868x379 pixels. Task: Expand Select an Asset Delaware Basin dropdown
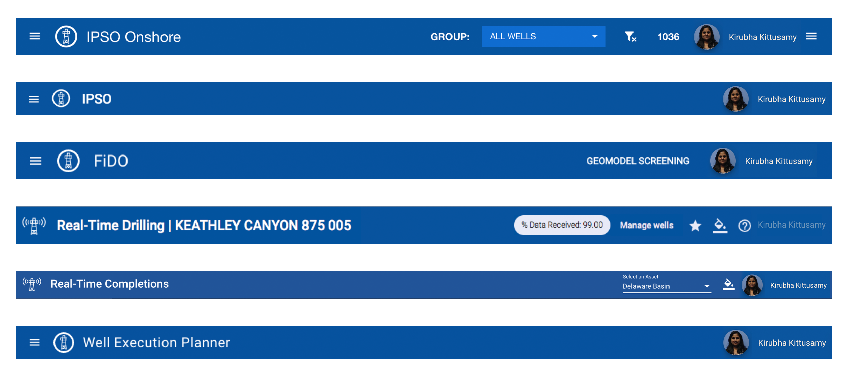click(666, 286)
